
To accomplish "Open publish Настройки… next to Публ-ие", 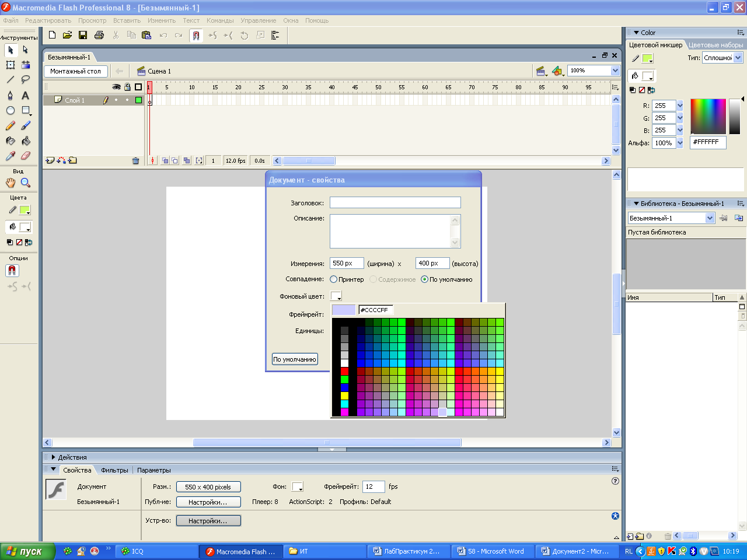I will pos(208,502).
